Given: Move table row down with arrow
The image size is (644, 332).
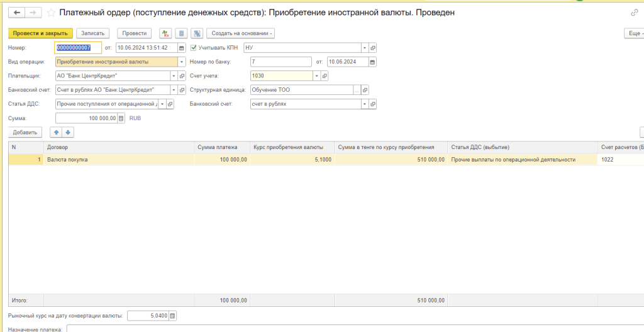Looking at the screenshot, I should tap(68, 132).
